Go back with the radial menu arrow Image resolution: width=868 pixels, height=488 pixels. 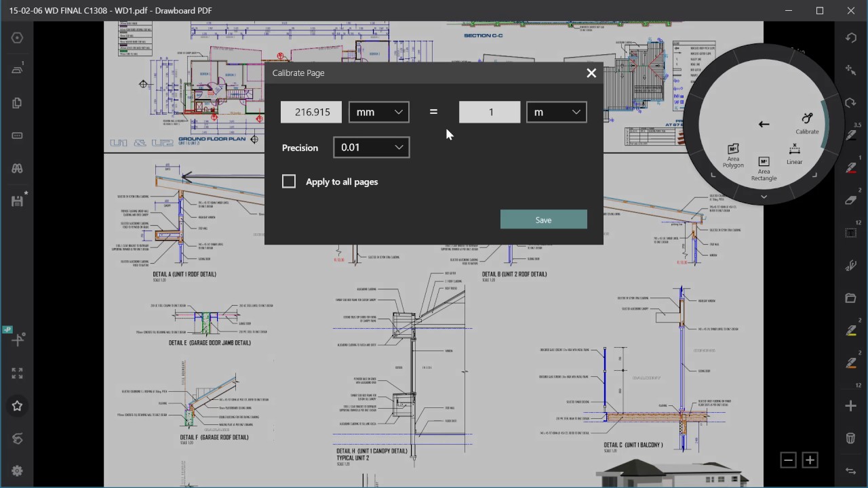tap(764, 124)
